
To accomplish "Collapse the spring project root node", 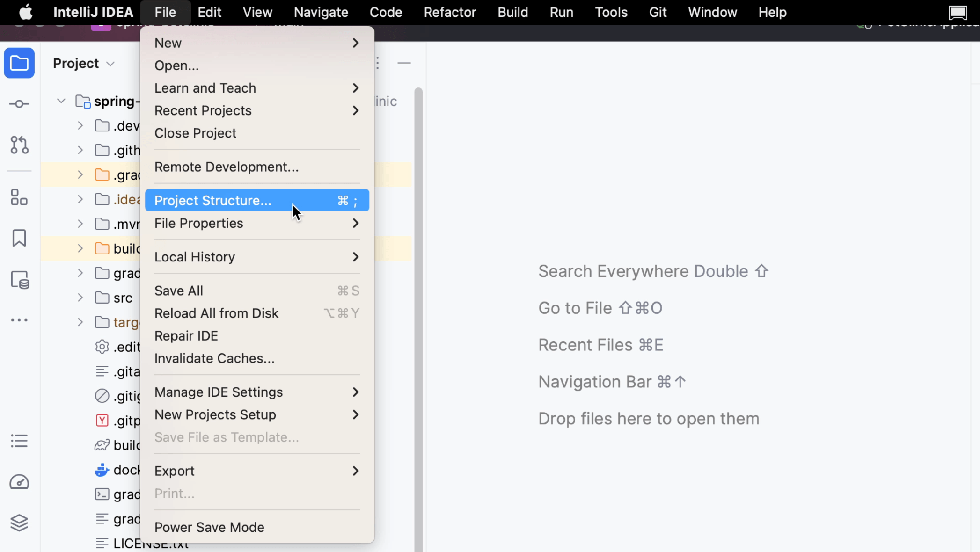I will [x=61, y=101].
